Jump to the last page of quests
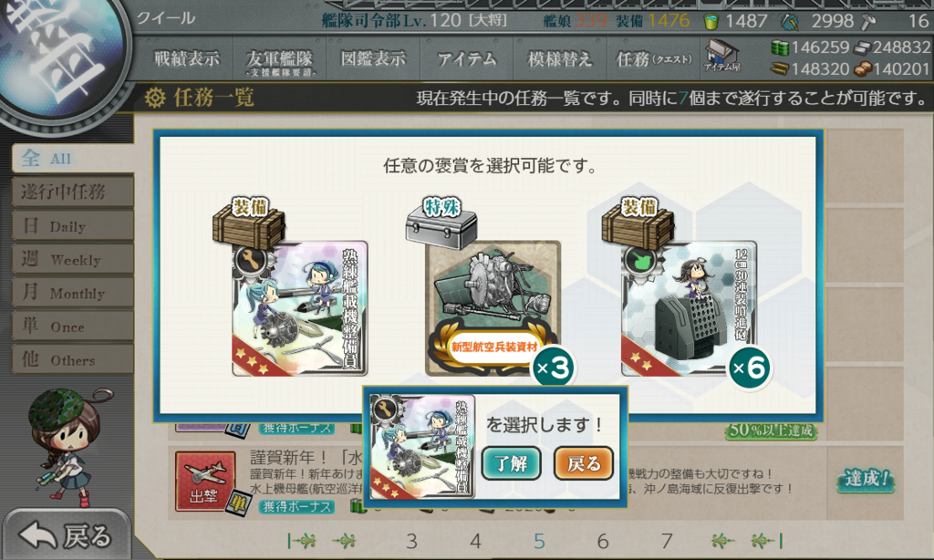Screen dimensions: 934x560 [x=766, y=541]
